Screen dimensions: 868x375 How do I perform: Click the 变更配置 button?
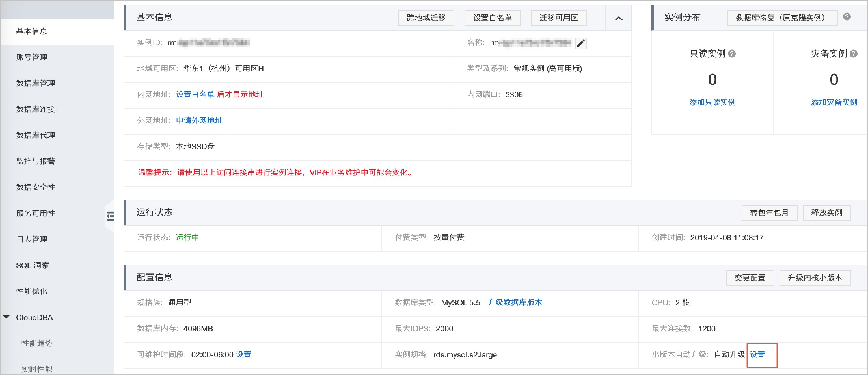[750, 278]
